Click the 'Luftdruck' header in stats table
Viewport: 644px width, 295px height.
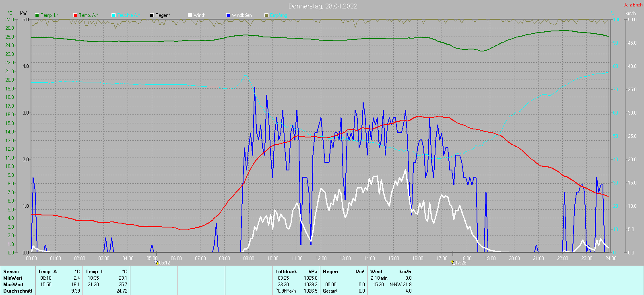(x=286, y=272)
